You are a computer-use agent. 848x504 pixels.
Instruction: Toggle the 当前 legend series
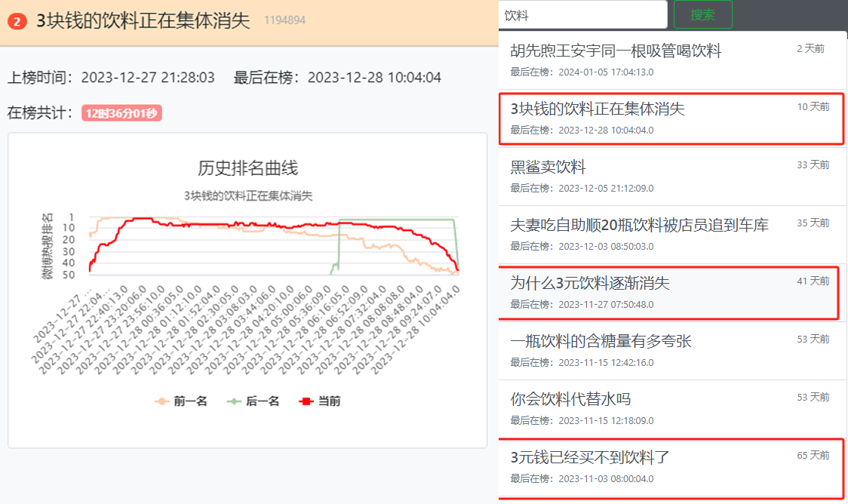click(320, 401)
